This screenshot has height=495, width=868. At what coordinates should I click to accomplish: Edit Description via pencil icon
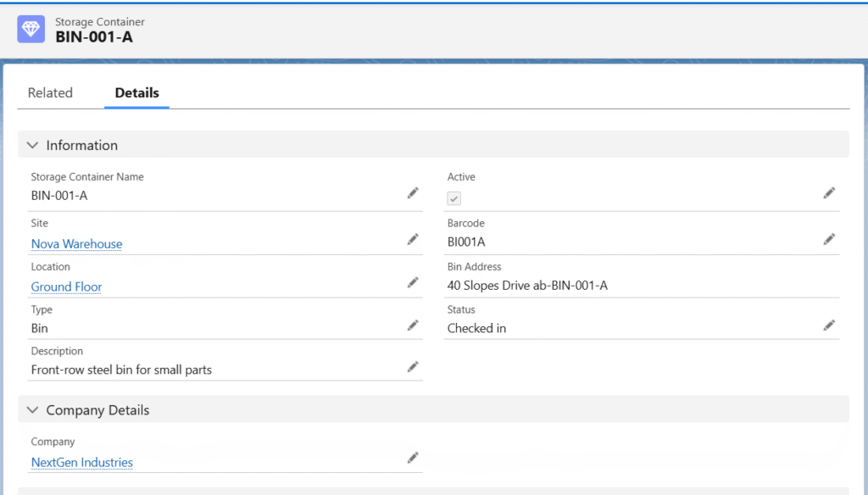click(x=413, y=367)
